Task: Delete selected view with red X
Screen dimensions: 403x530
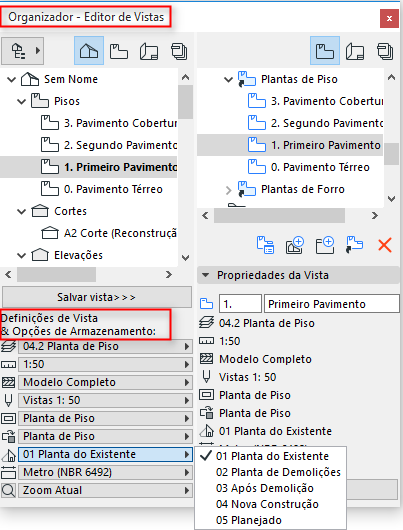Action: [385, 245]
